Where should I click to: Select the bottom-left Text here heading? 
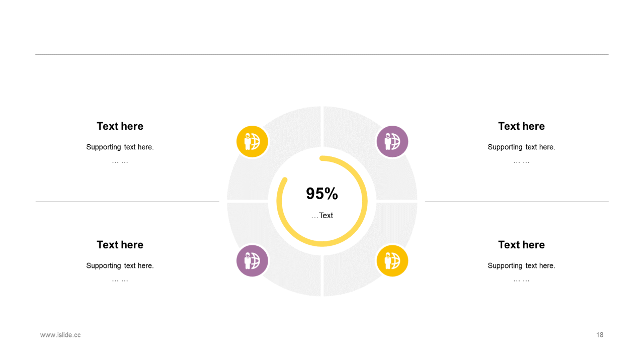point(120,245)
